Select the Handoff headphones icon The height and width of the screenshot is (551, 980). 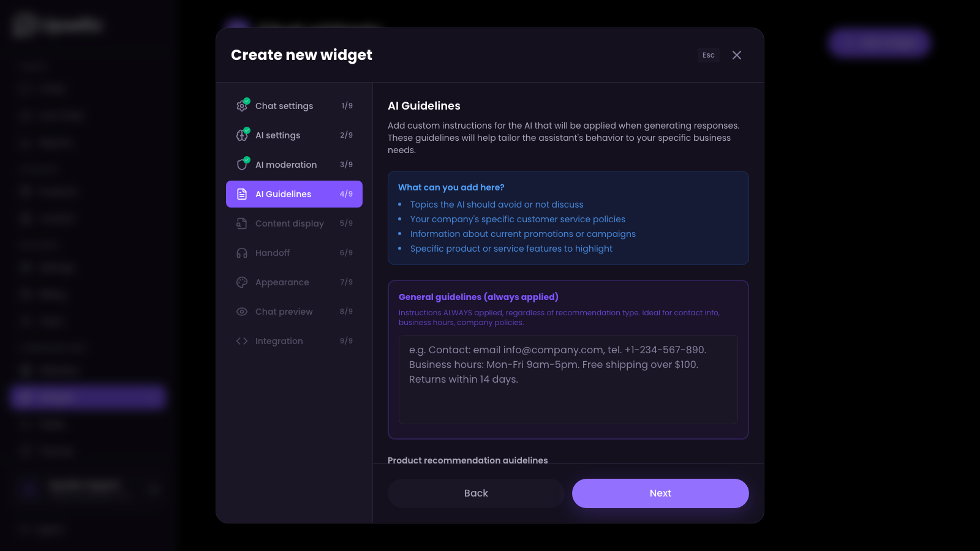coord(243,252)
